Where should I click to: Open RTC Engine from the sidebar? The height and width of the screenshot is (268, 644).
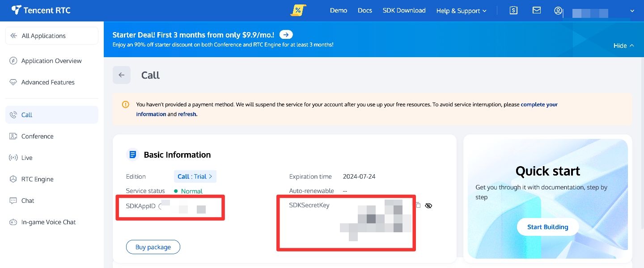[x=37, y=179]
